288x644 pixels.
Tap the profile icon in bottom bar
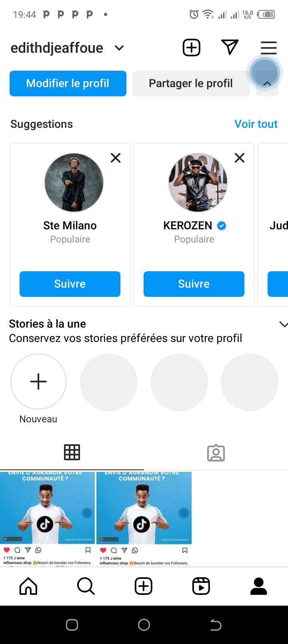(259, 586)
